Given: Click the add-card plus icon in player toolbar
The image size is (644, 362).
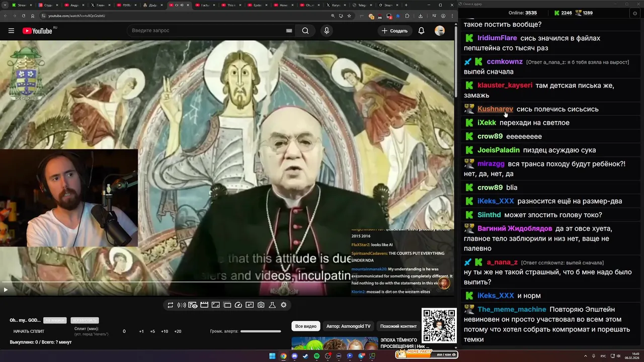Looking at the screenshot, I should (250, 305).
